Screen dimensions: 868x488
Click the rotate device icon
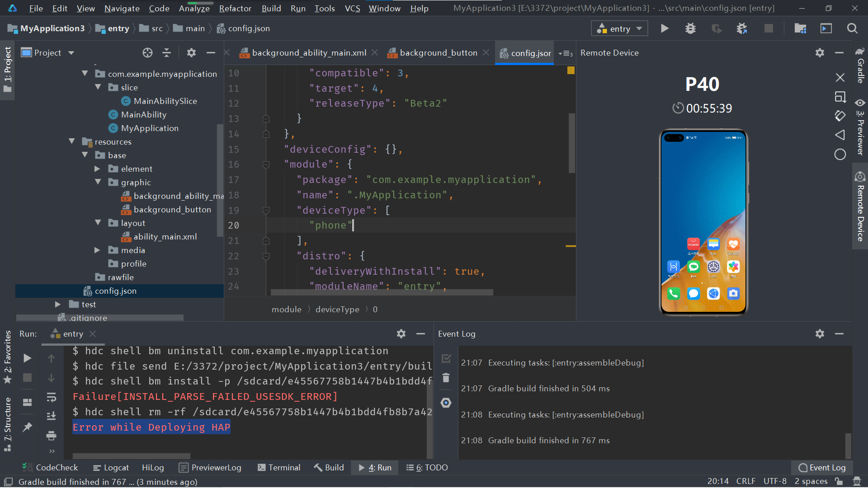pyautogui.click(x=840, y=116)
